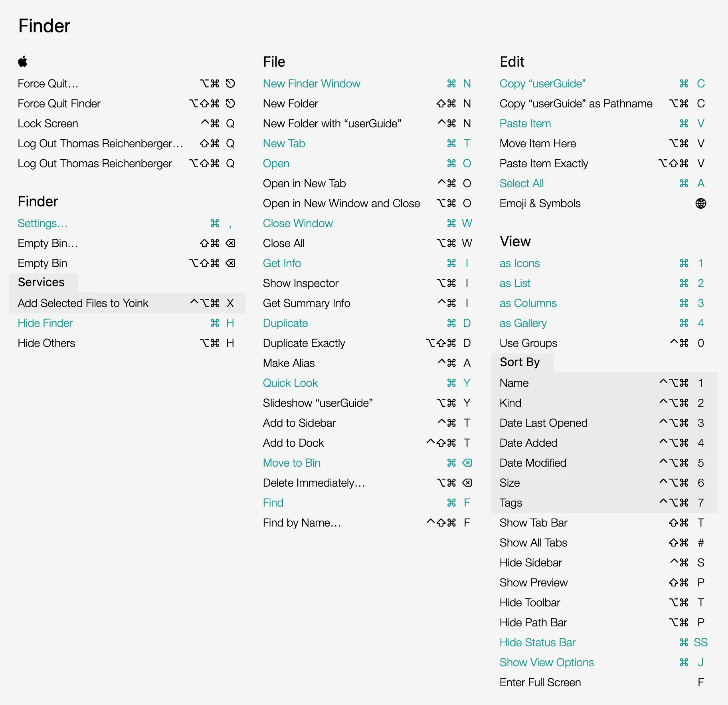Click the backspace icon next to Empty Bin
The image size is (728, 705).
point(231,263)
